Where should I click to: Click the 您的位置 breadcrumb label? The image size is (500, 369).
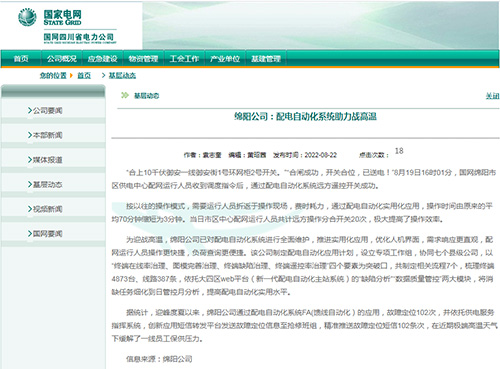[53, 76]
